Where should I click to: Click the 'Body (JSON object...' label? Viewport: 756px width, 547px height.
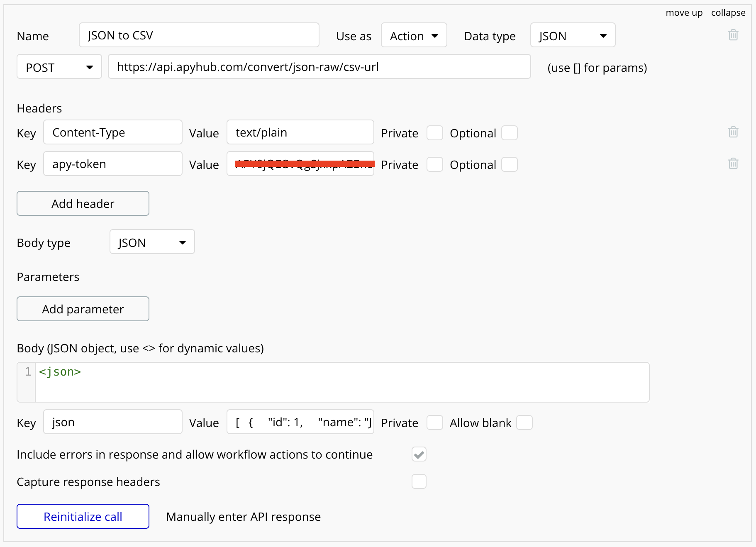coord(140,348)
